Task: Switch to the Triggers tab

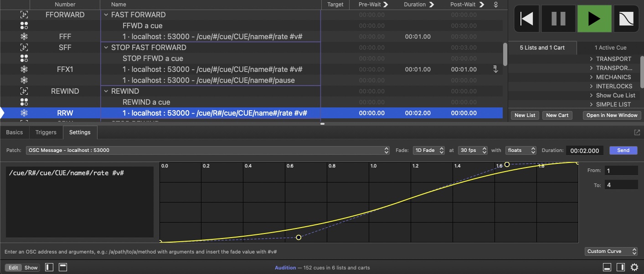Action: 46,132
